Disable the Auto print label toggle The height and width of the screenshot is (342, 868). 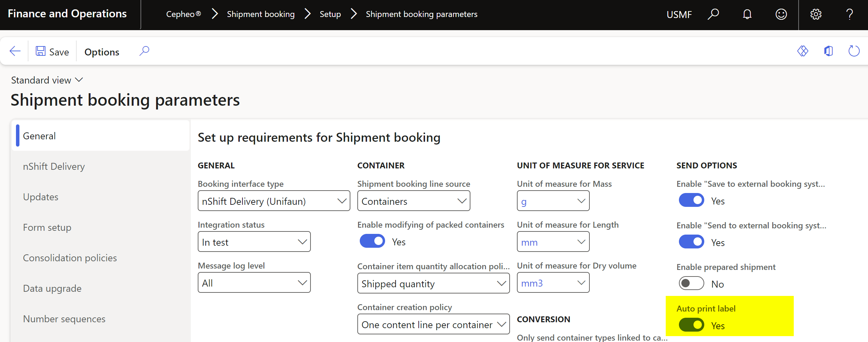click(691, 325)
